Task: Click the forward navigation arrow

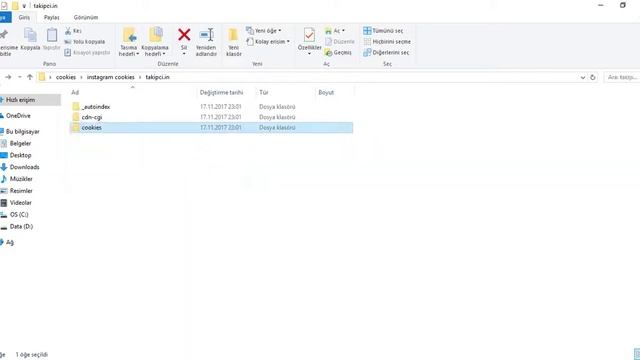Action: [8, 77]
